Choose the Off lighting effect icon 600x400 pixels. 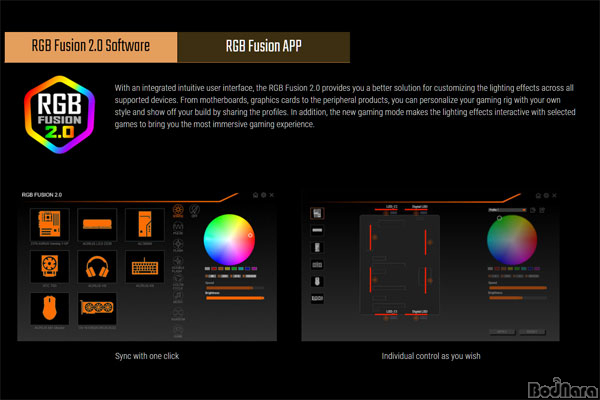tap(194, 211)
